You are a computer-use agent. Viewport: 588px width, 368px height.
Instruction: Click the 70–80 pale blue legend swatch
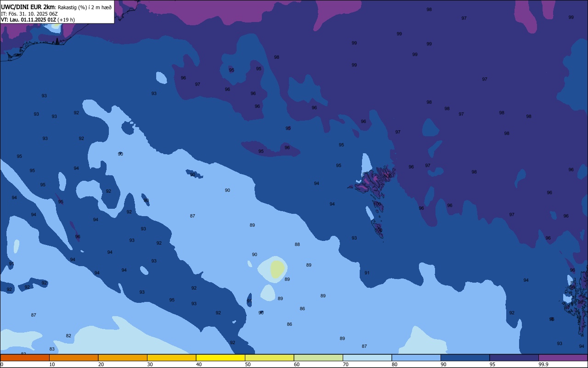(x=367, y=357)
